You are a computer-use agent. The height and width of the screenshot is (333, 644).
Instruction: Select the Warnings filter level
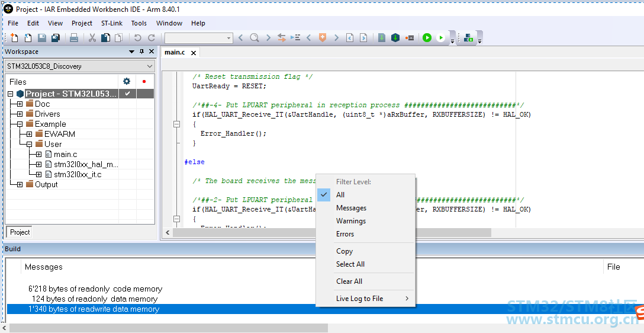pos(366,221)
